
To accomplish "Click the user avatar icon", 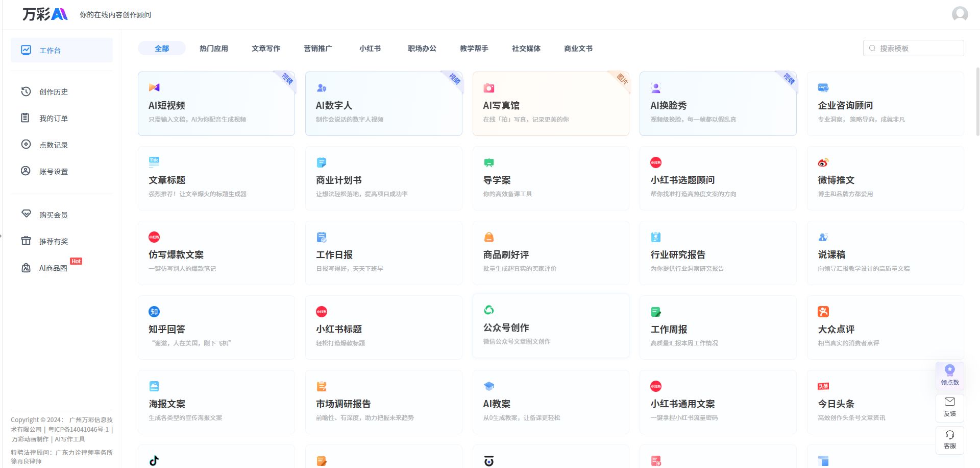I will [960, 14].
